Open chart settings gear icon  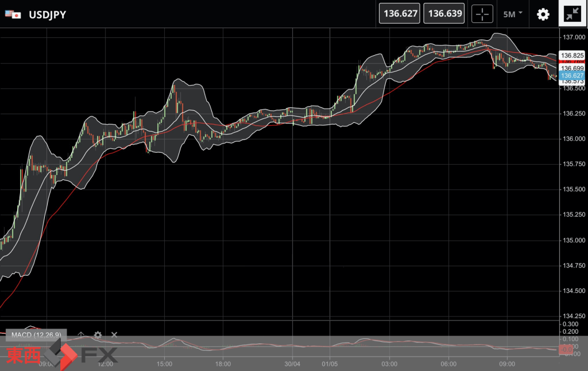tap(543, 14)
